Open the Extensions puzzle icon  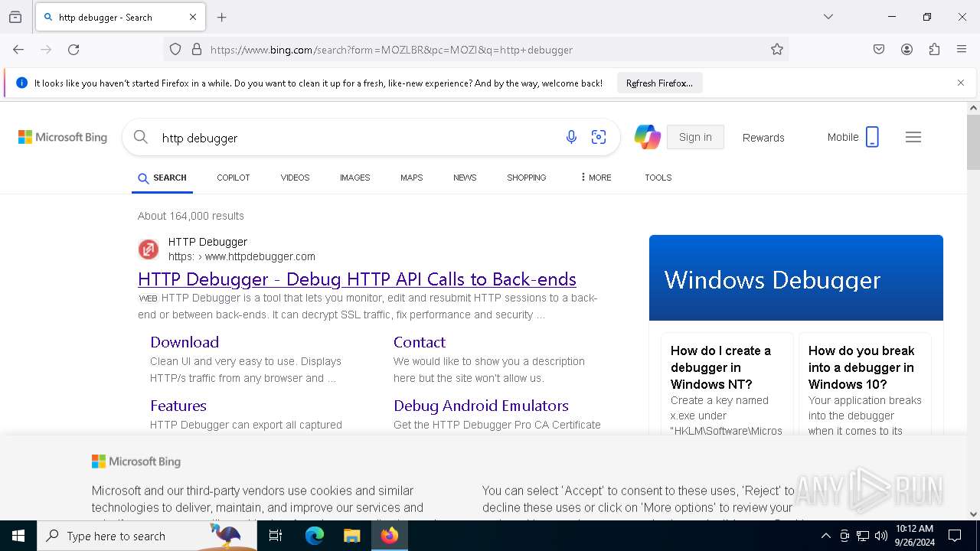click(934, 50)
